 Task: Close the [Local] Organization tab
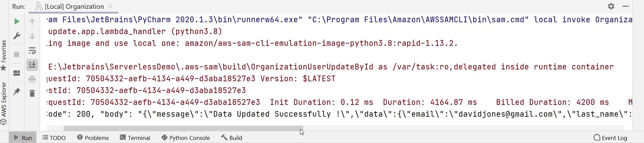[110, 6]
